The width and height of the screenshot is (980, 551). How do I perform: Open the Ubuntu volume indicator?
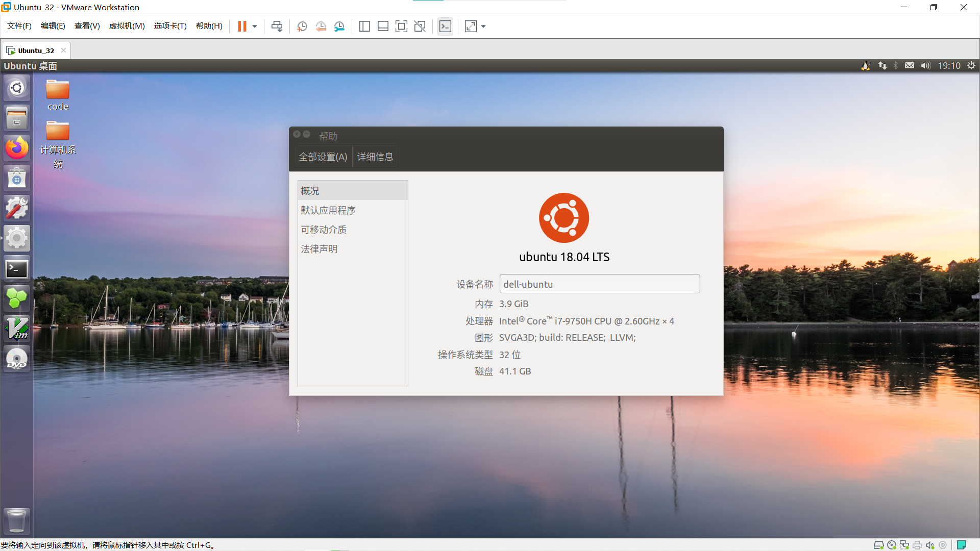pos(925,65)
